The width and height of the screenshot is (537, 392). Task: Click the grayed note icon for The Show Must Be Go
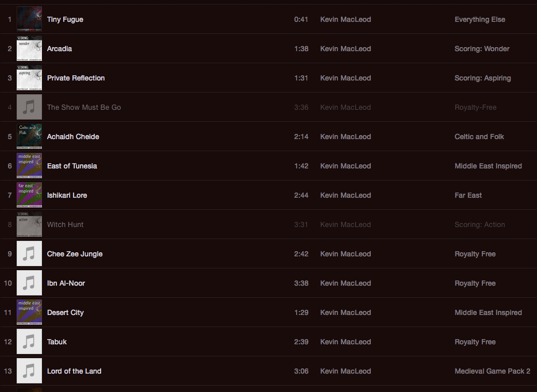(29, 107)
